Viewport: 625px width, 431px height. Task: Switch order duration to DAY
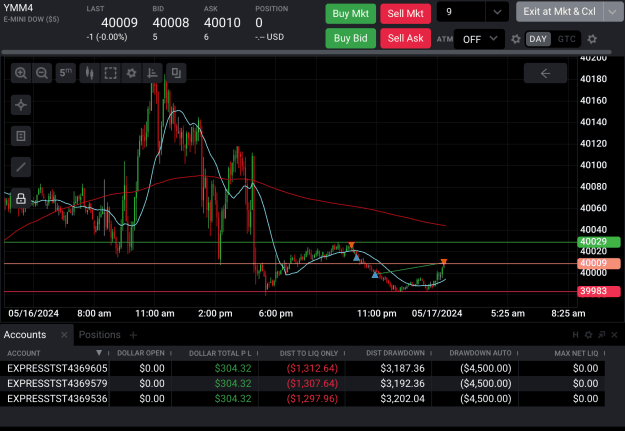tap(538, 39)
